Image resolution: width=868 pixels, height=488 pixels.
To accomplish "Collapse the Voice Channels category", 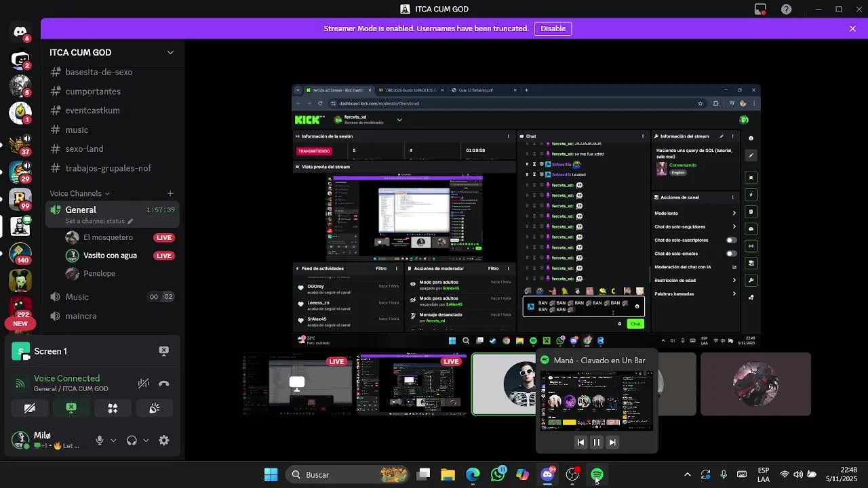I will (79, 193).
